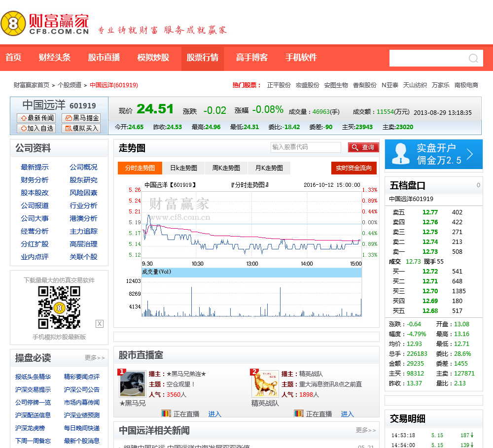The height and width of the screenshot is (448, 493).
Task: Open 主力追踪 under 公司资料
Action: 83,231
